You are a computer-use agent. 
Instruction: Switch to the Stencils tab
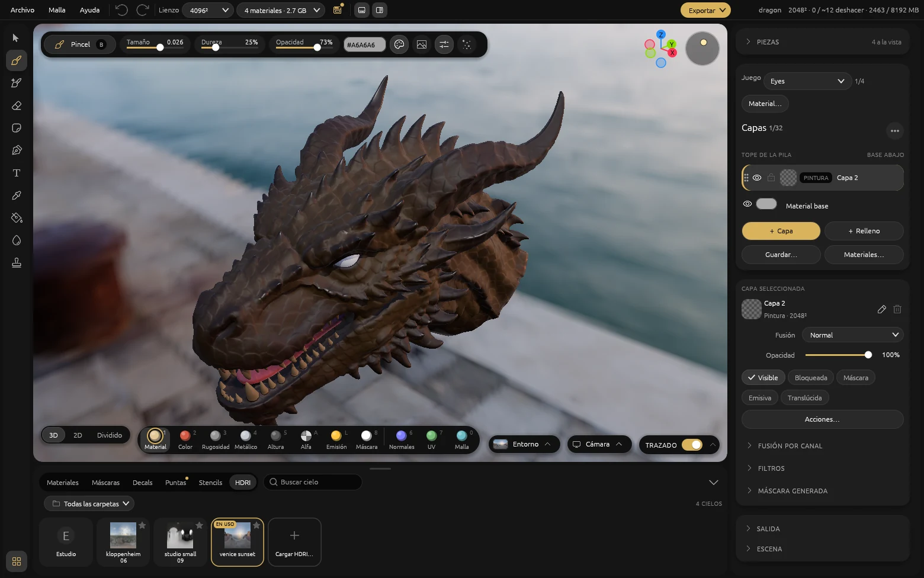pos(210,483)
